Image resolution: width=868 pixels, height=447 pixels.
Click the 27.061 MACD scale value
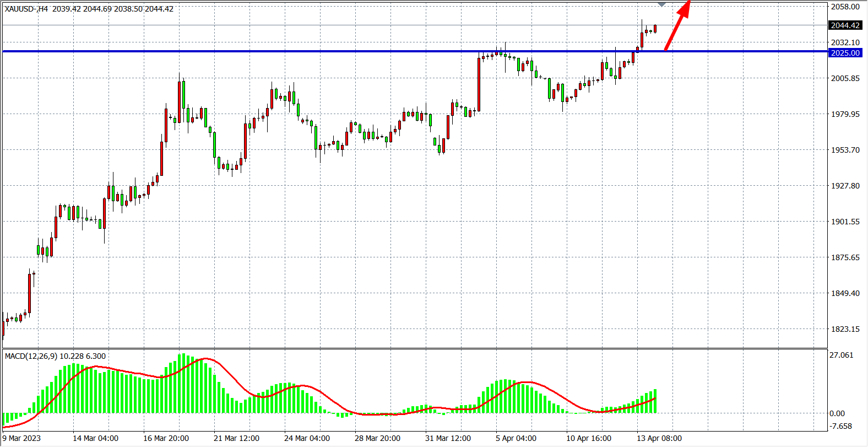(841, 355)
